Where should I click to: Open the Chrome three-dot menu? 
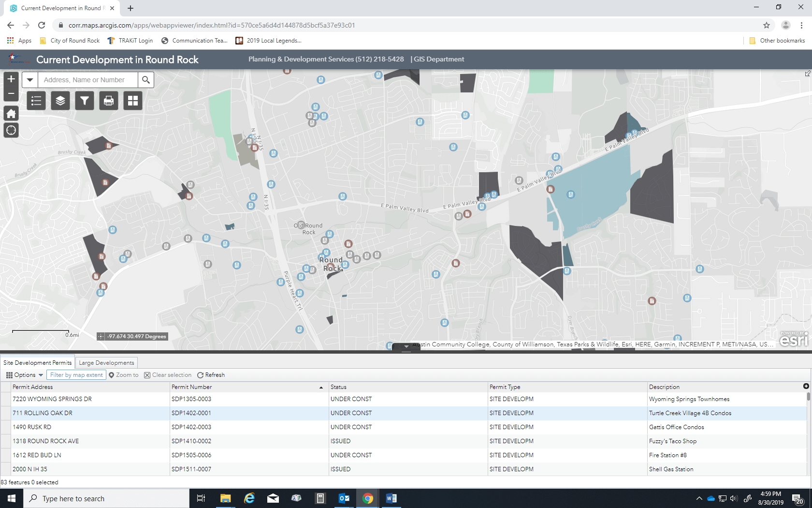[x=801, y=25]
